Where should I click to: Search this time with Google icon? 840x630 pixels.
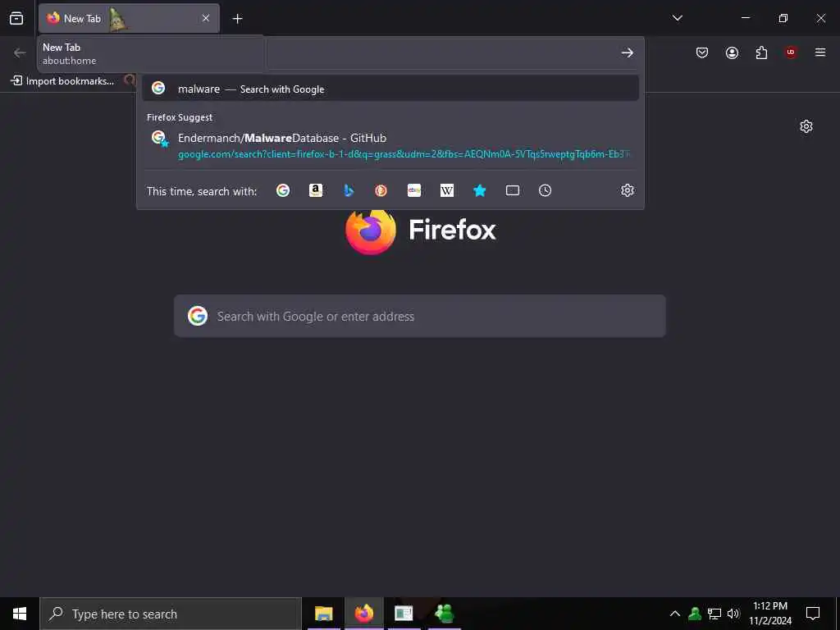[283, 190]
